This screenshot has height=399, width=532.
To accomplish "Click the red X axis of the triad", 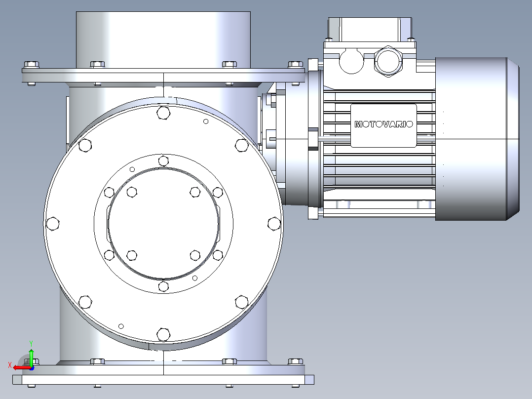I will pyautogui.click(x=22, y=368).
